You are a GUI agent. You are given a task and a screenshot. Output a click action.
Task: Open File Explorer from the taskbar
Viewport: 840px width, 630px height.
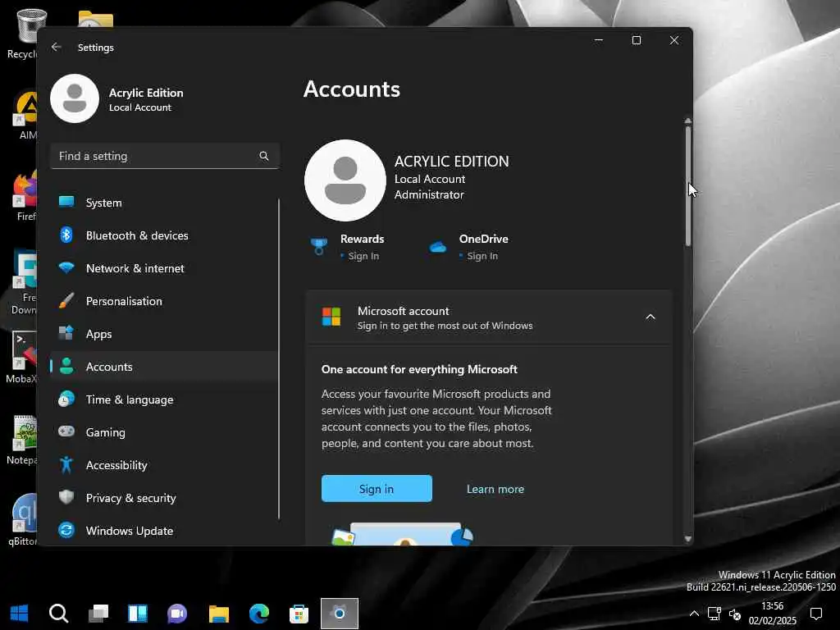(x=218, y=613)
